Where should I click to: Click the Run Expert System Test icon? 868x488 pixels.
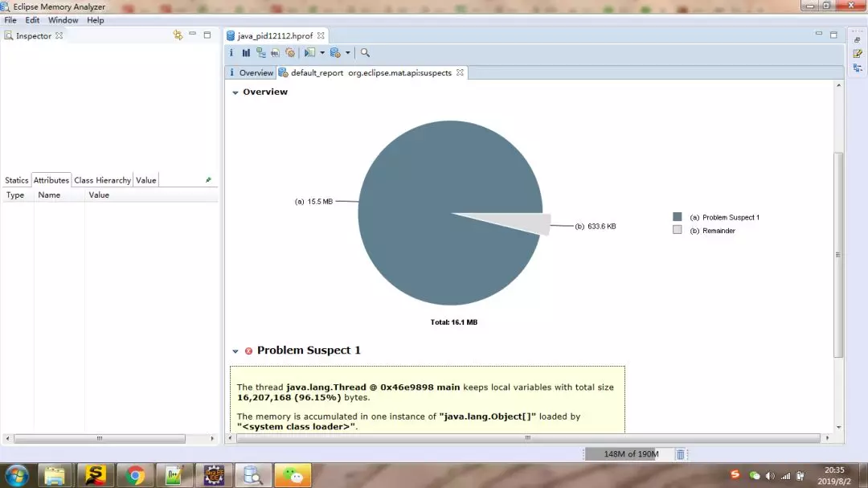[x=309, y=52]
